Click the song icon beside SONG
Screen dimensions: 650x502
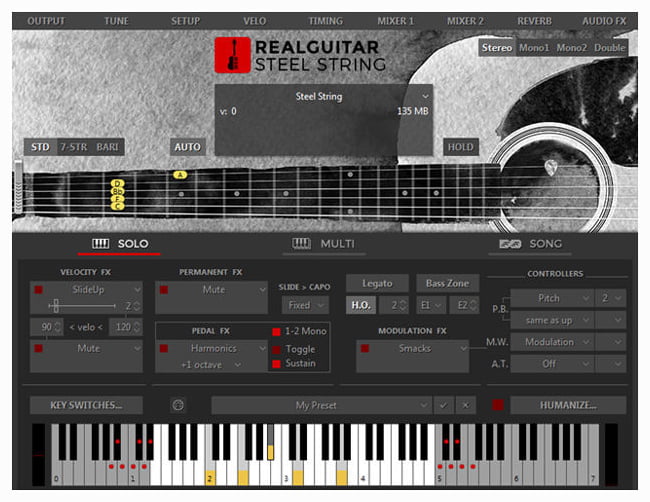coord(510,244)
